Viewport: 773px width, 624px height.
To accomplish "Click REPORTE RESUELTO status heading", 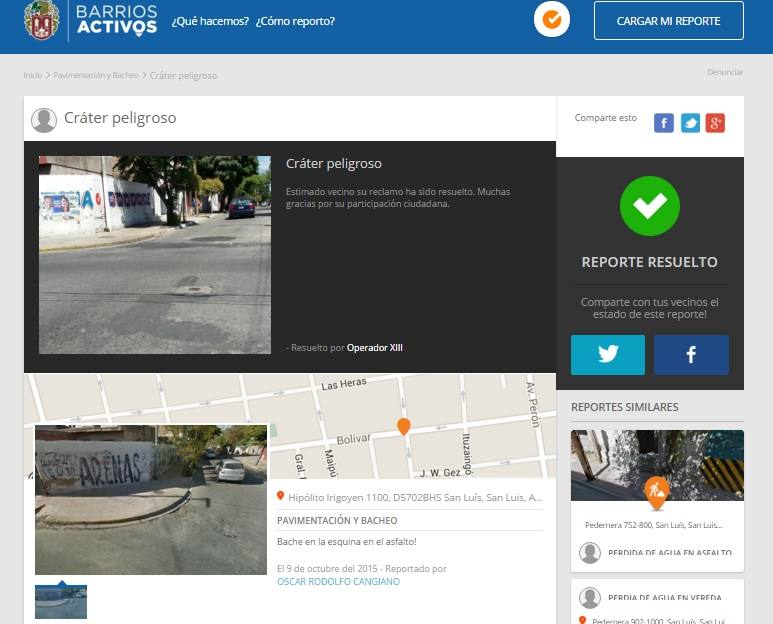I will 650,262.
